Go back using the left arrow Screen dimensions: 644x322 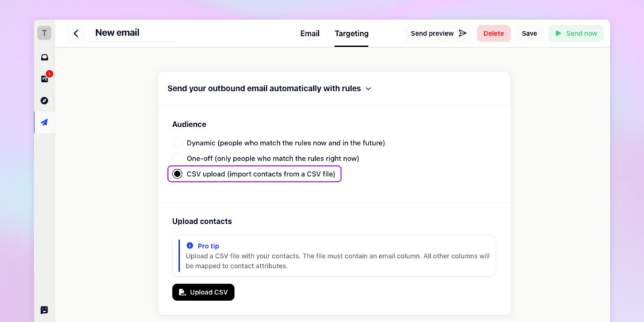point(76,33)
